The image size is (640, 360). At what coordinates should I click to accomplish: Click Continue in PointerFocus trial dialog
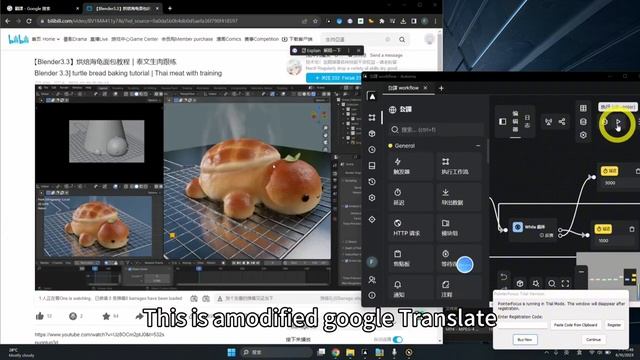pyautogui.click(x=593, y=340)
